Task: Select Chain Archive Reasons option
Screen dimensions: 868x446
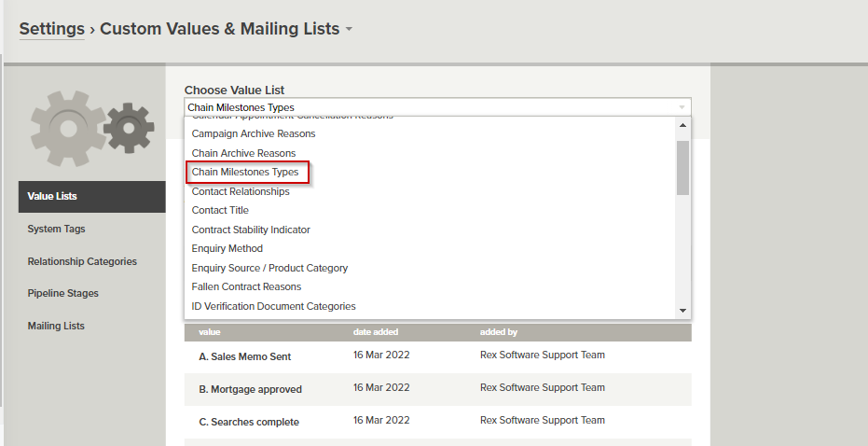Action: (x=243, y=153)
